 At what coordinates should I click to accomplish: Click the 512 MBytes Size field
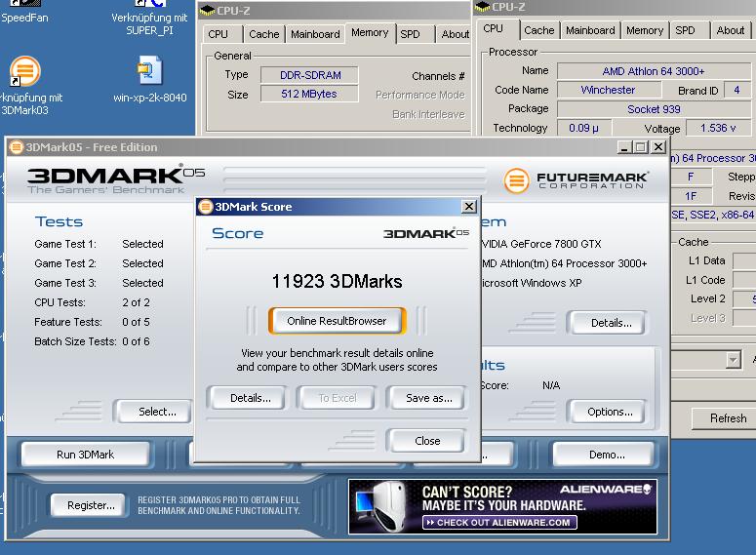[309, 94]
